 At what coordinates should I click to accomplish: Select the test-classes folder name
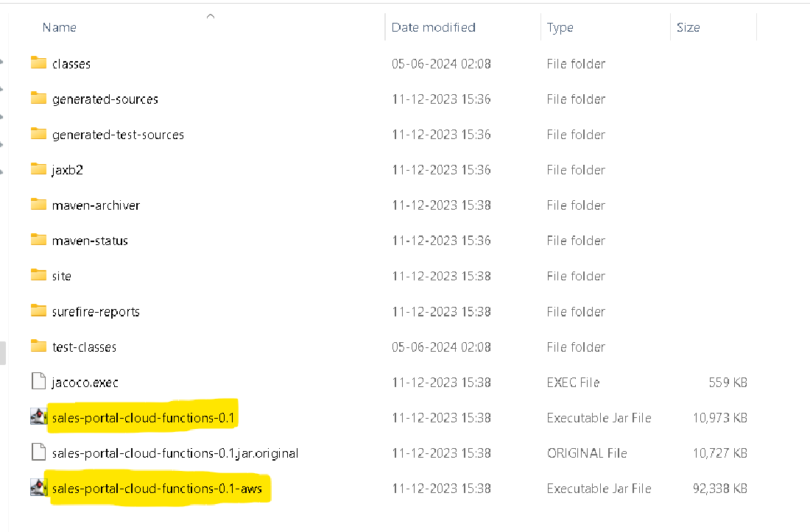84,347
